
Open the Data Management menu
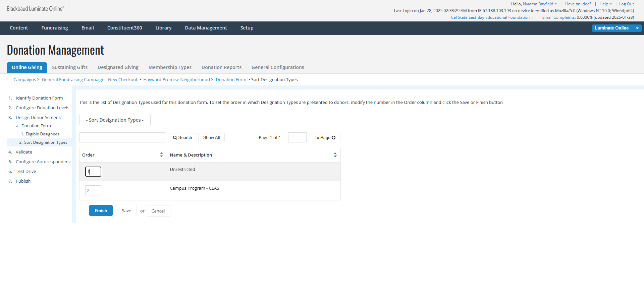point(206,28)
